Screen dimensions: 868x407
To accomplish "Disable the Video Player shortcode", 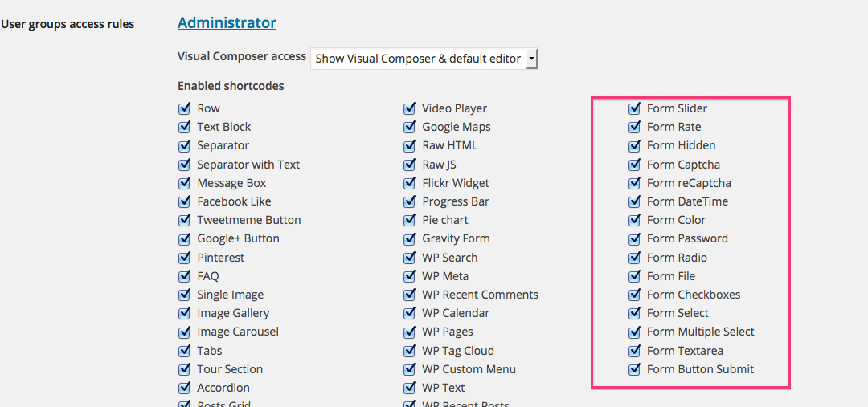I will pos(409,108).
